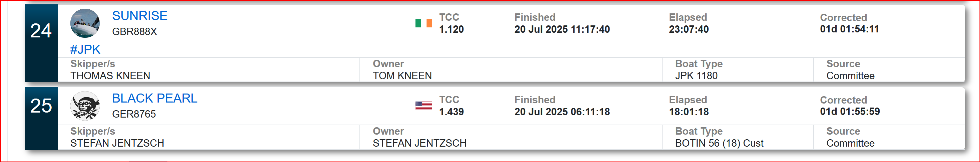This screenshot has height=162, width=980.
Task: Open the BLACK PEARL boat link
Action: point(154,98)
